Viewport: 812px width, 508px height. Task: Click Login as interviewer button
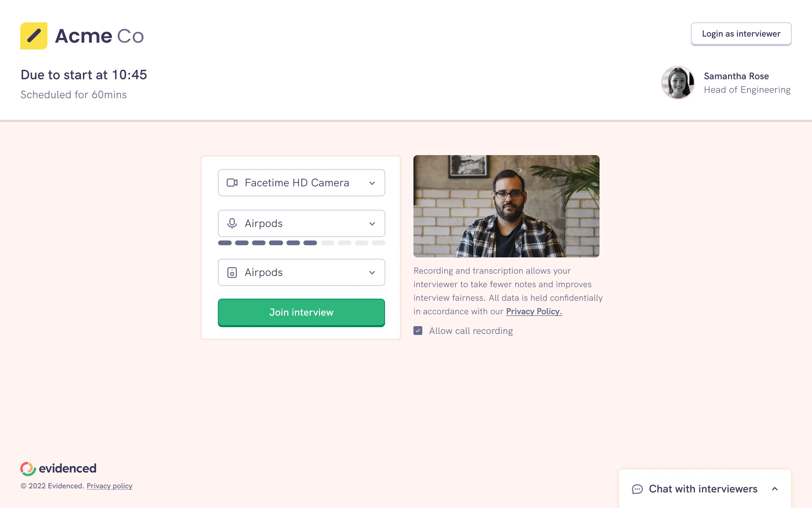pyautogui.click(x=741, y=34)
